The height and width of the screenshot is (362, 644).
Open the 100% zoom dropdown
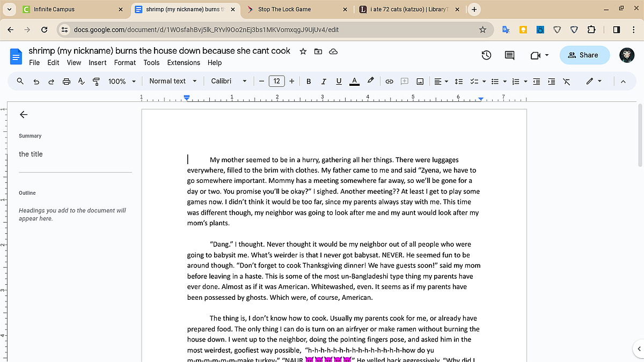pyautogui.click(x=121, y=81)
